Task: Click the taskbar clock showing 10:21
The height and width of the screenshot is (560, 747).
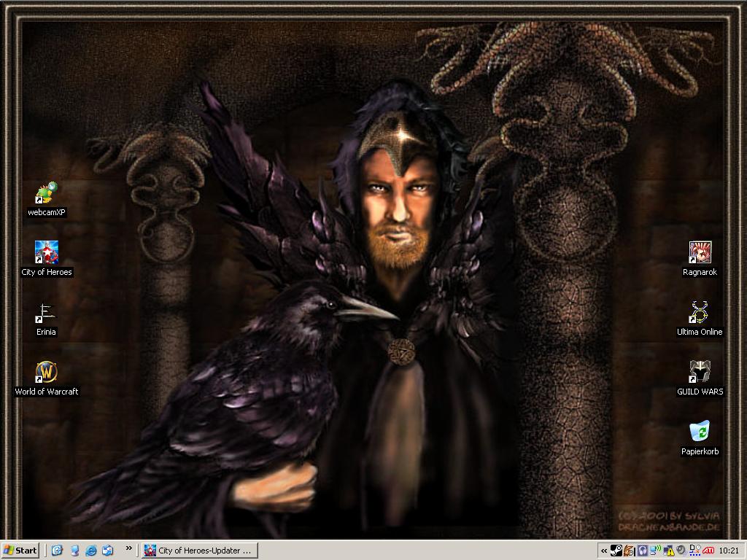Action: [729, 551]
